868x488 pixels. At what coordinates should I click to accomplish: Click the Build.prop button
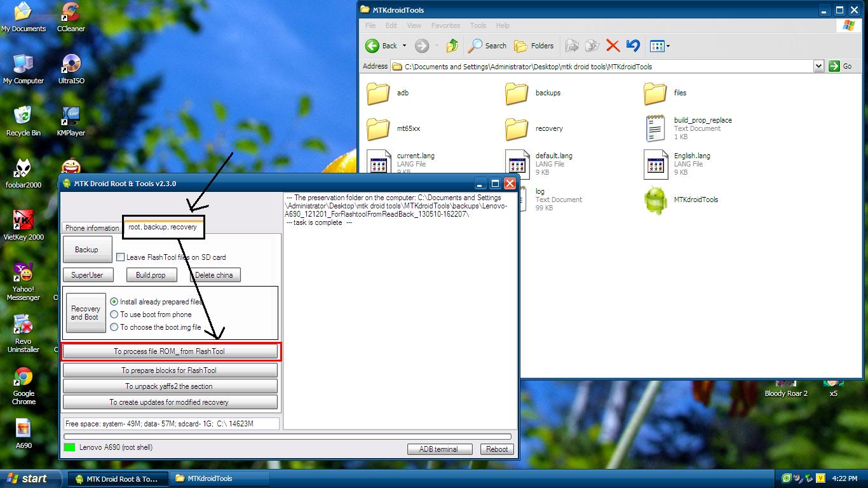[151, 275]
